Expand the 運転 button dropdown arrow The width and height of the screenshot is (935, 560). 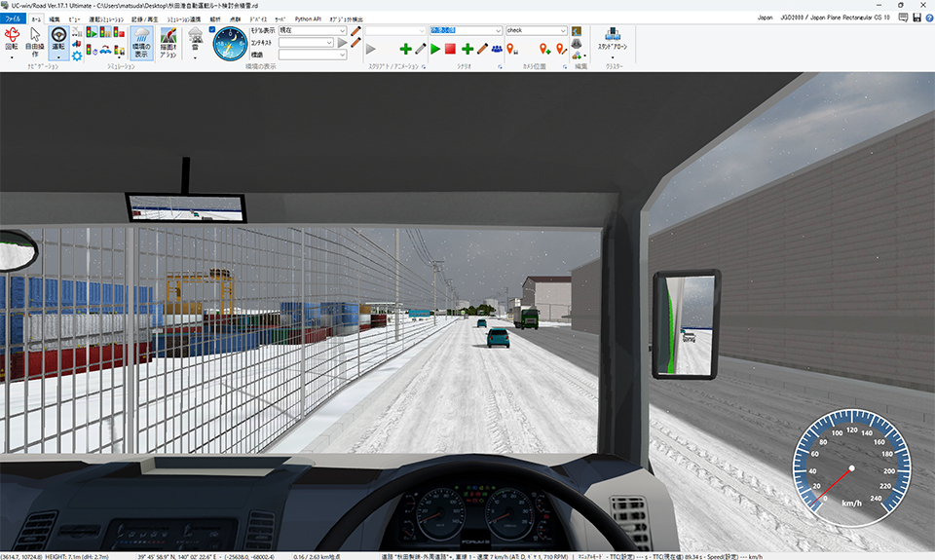[58, 57]
